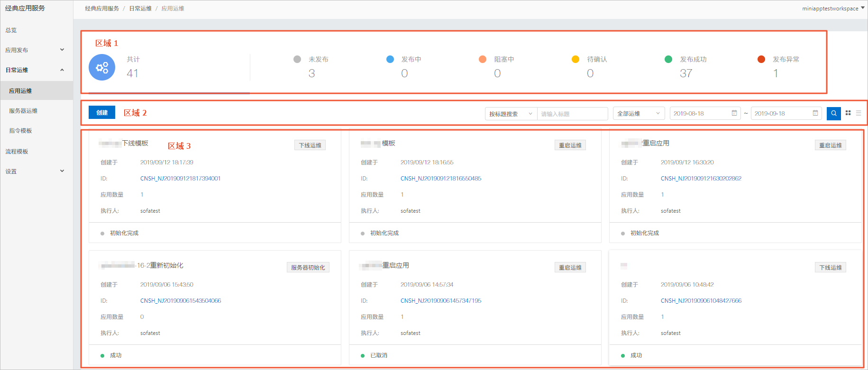Click 发布成功 count 37

coord(686,73)
